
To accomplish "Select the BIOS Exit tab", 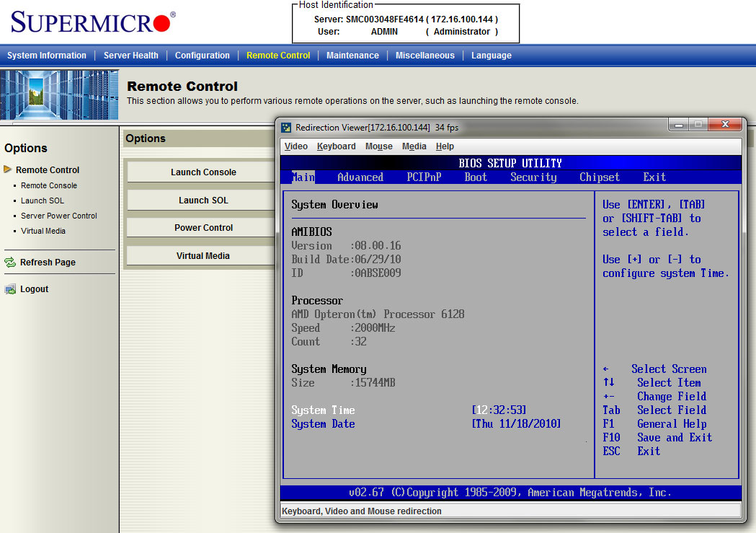I will pyautogui.click(x=654, y=177).
